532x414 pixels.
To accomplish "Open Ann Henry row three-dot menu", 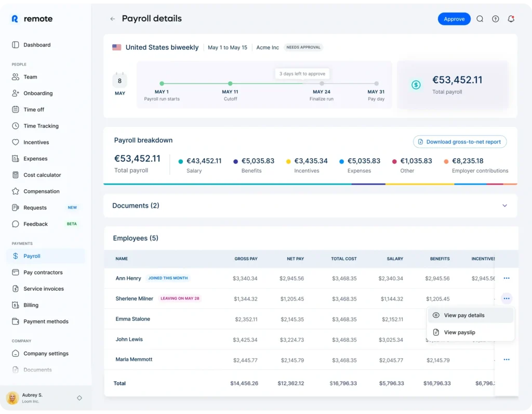I will (x=506, y=278).
